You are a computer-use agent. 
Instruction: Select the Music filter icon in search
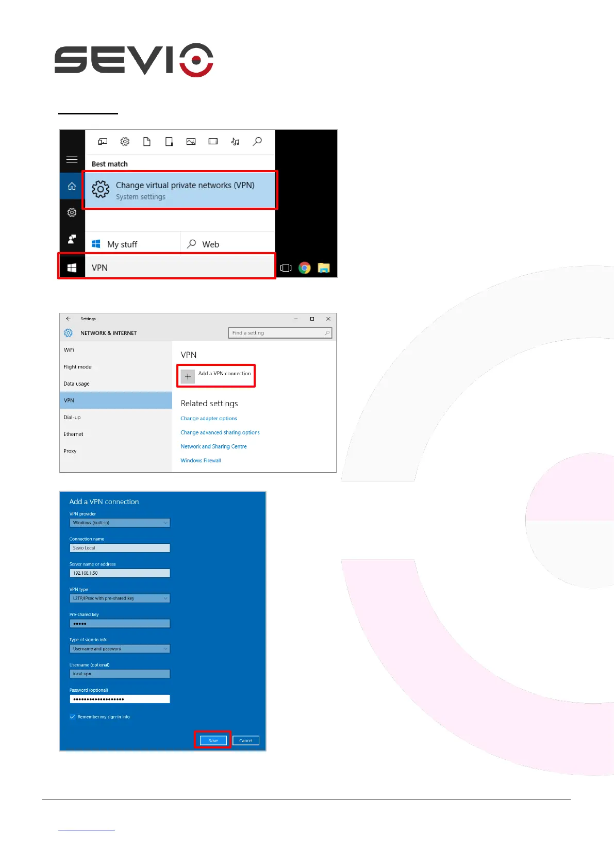pyautogui.click(x=235, y=141)
